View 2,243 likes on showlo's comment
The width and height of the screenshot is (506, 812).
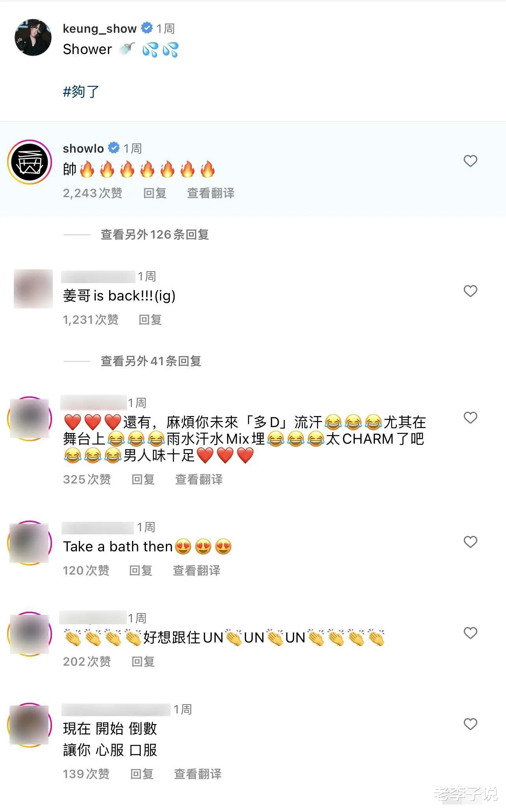pyautogui.click(x=93, y=193)
